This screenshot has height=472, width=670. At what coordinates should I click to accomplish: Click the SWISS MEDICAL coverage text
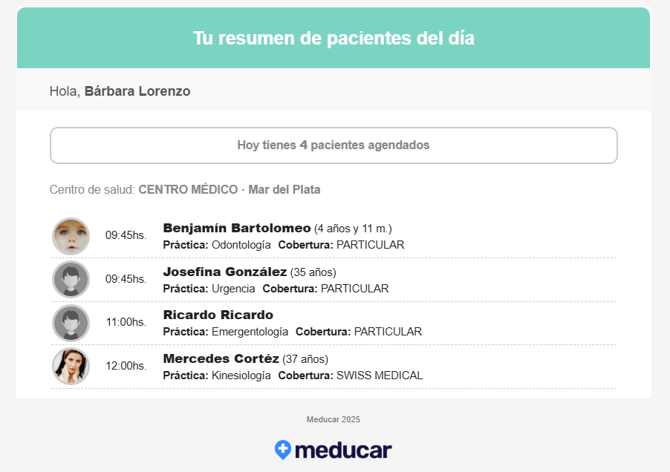point(379,376)
